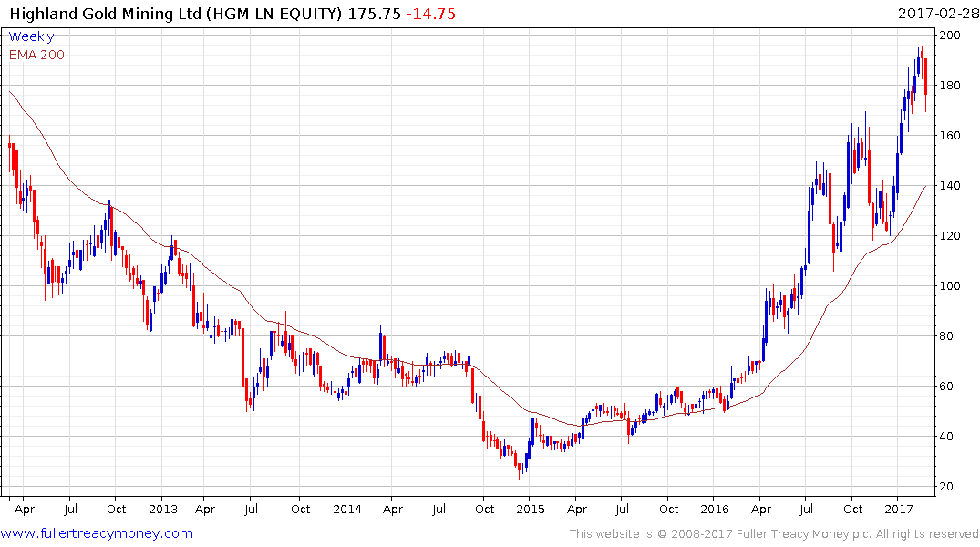This screenshot has width=980, height=547.
Task: Click the 160 price axis label
Action: (x=950, y=135)
